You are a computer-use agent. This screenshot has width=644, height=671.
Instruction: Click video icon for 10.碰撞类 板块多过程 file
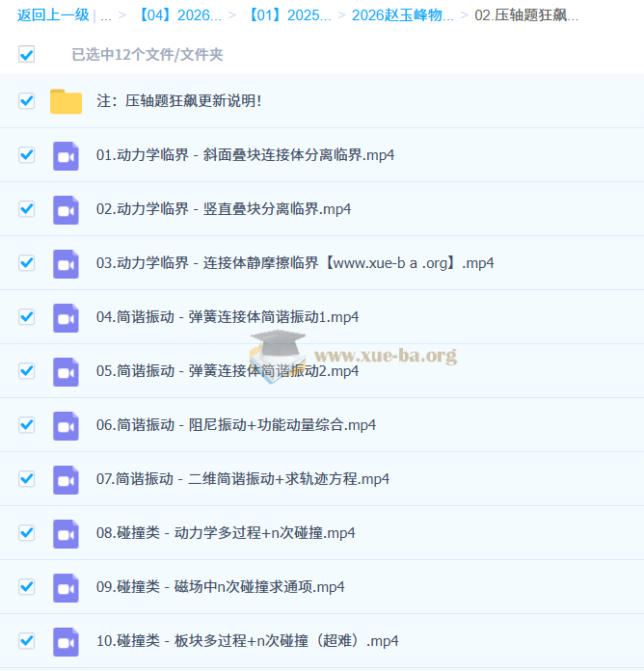pyautogui.click(x=66, y=641)
